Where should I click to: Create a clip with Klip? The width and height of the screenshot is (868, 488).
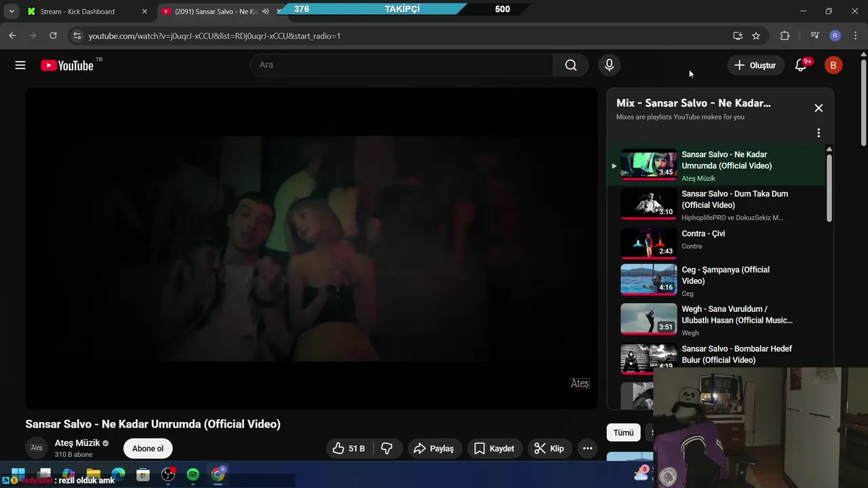tap(549, 449)
